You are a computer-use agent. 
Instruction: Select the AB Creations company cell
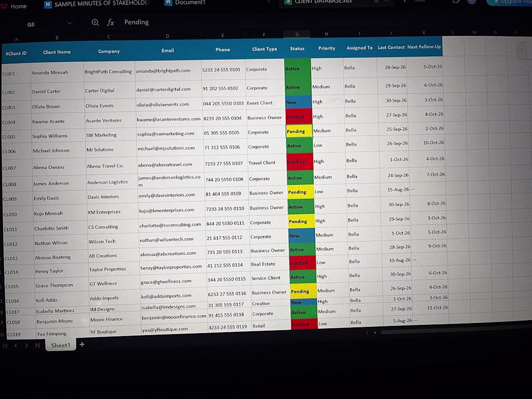coord(113,255)
